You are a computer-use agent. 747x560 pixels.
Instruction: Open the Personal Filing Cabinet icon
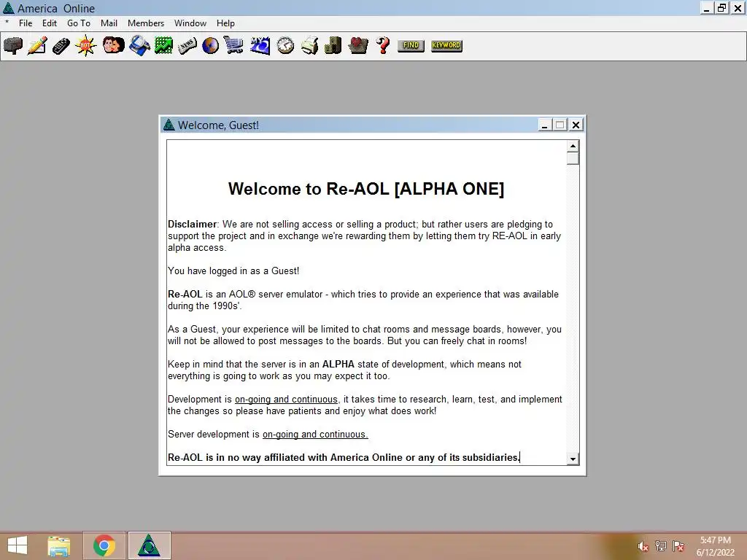point(333,46)
